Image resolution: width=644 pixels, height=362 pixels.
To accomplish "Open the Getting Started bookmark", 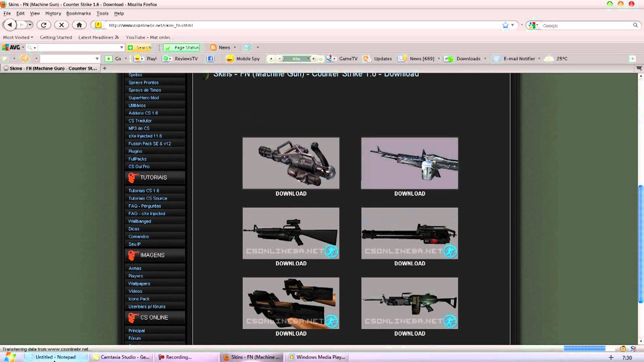I will [56, 37].
